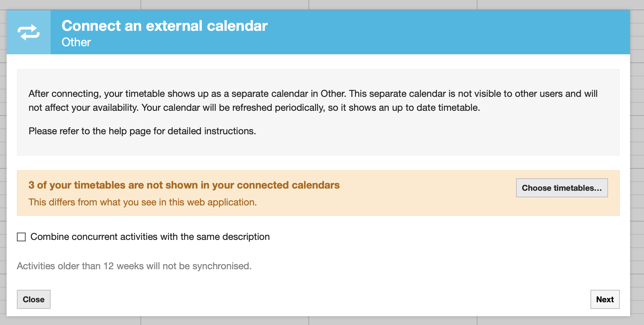The width and height of the screenshot is (644, 325).
Task: Click the sync arrows icon in header
Action: [x=29, y=32]
